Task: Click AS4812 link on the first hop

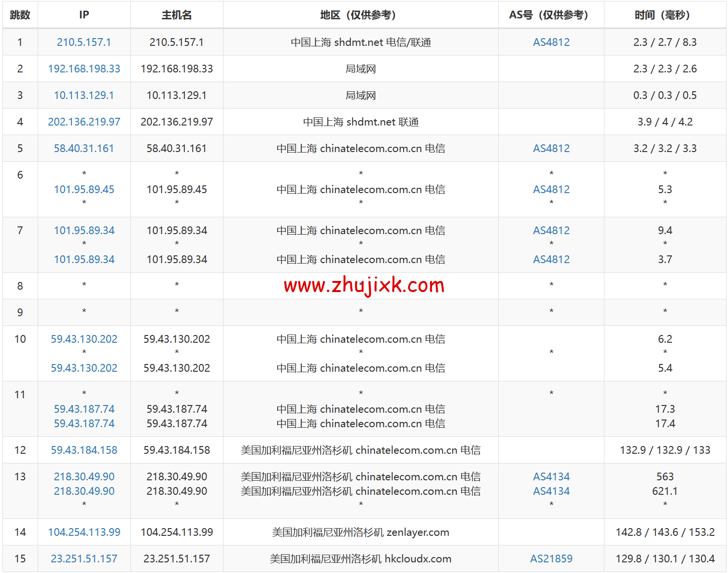Action: (551, 42)
